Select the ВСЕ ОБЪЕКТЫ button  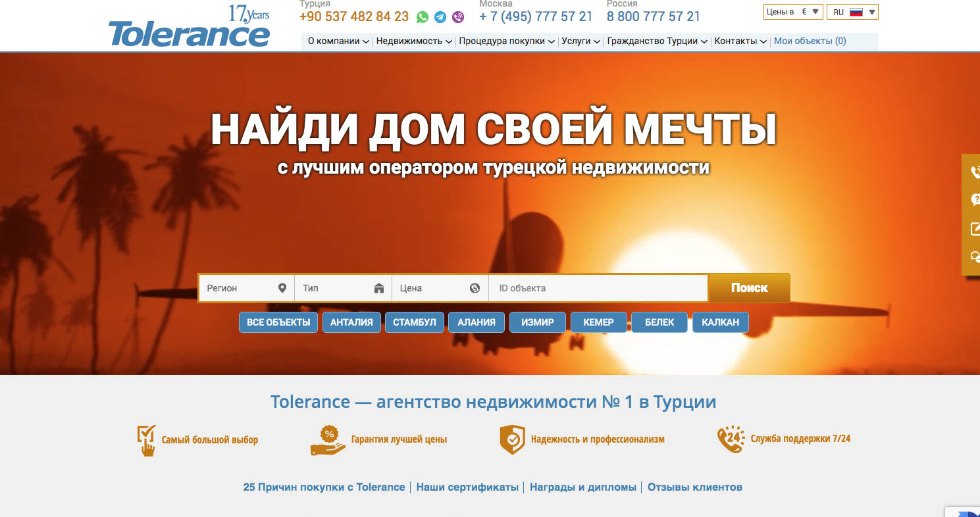tap(278, 322)
